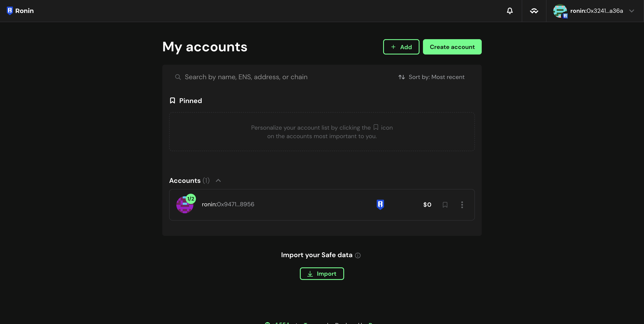Click the Import button
The height and width of the screenshot is (324, 644).
click(322, 274)
